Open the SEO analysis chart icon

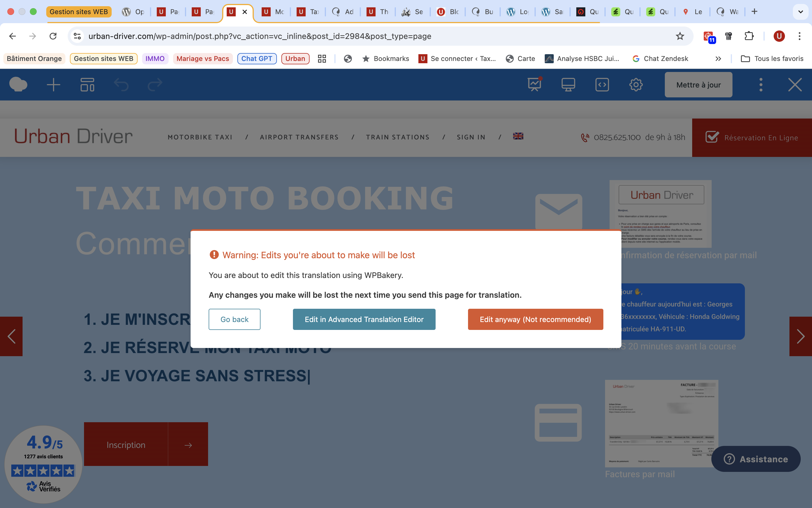535,84
